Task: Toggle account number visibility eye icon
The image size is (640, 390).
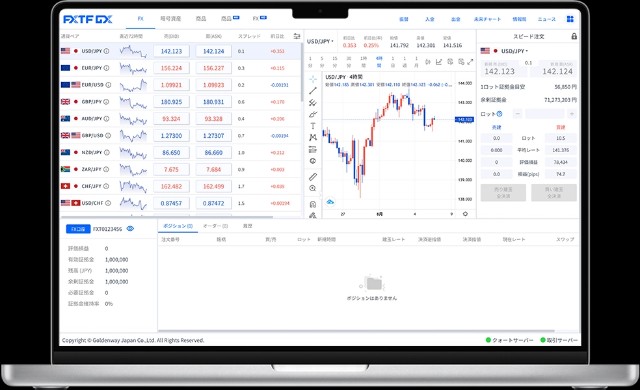Action: 130,229
